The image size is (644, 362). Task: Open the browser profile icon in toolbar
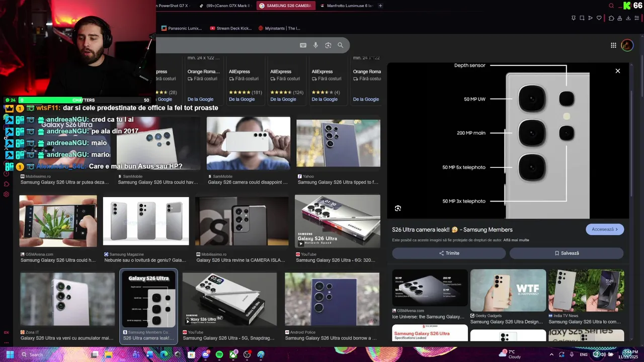pyautogui.click(x=620, y=18)
